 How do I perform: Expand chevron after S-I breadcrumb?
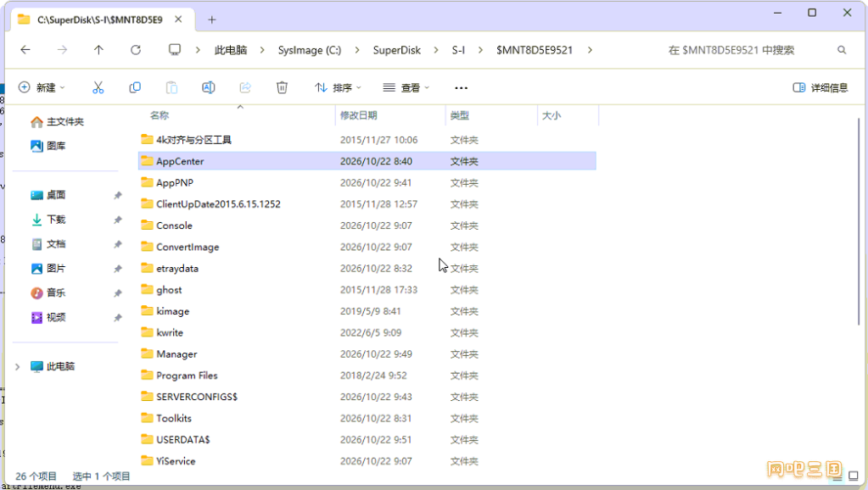(x=480, y=50)
